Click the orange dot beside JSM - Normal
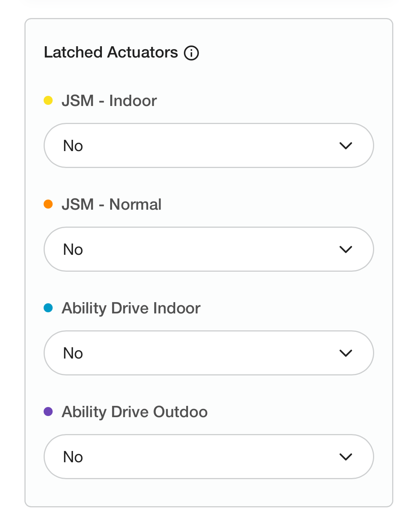420x522 pixels. coord(48,204)
